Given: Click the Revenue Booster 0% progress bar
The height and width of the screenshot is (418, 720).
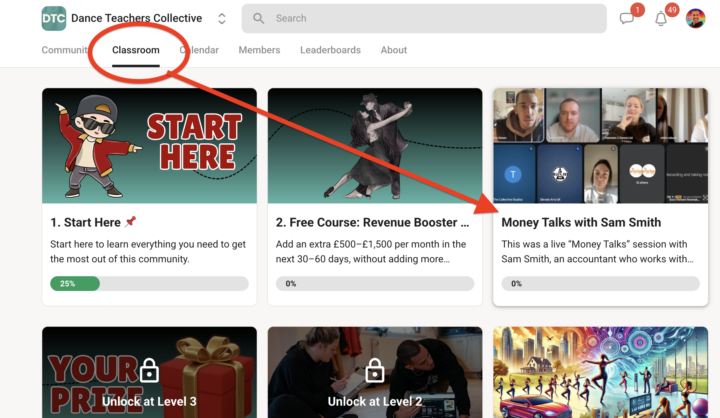Looking at the screenshot, I should (375, 283).
